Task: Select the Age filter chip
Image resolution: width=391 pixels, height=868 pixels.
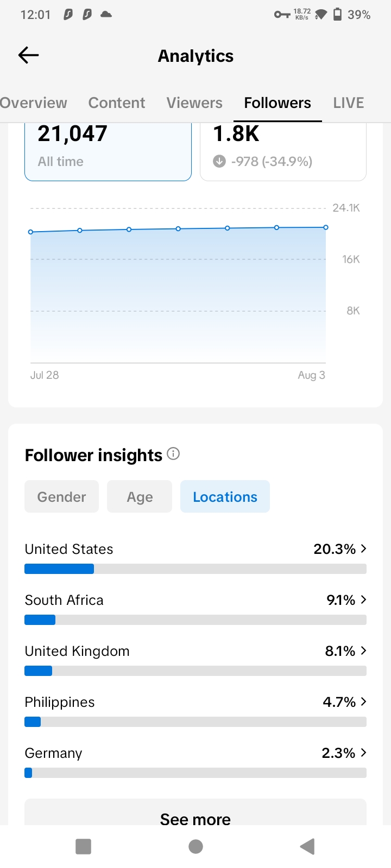Action: point(140,496)
